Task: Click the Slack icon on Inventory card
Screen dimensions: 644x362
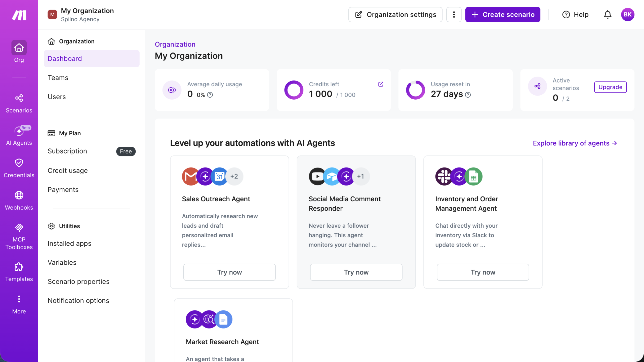Action: tap(444, 176)
